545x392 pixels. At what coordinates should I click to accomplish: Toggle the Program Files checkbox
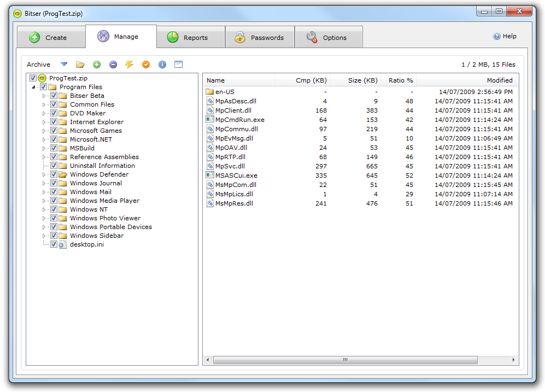click(x=43, y=87)
